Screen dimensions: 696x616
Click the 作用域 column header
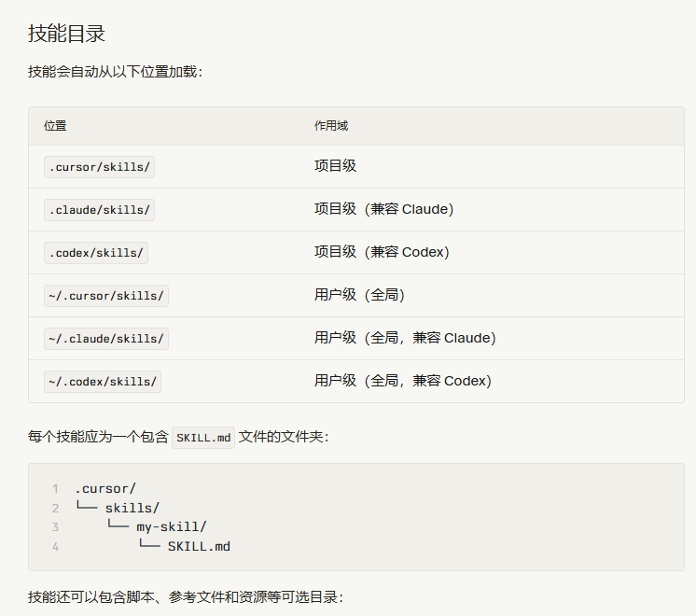(331, 126)
